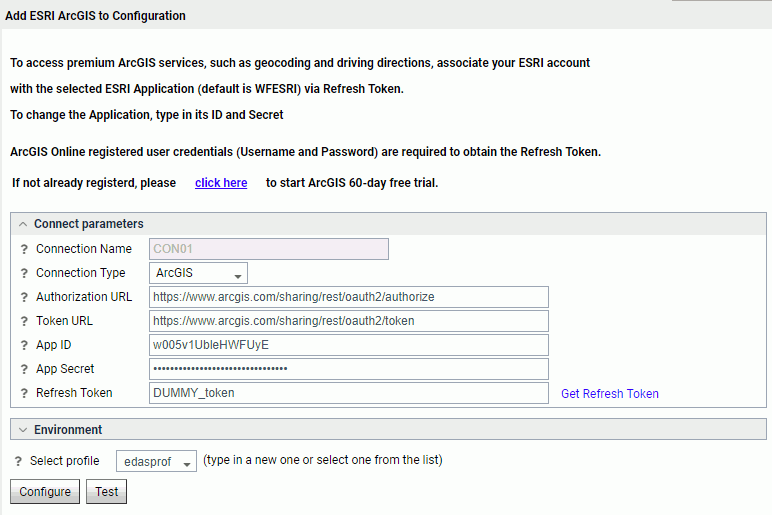Image resolution: width=772 pixels, height=515 pixels.
Task: Expand the Environment section
Action: 23,430
